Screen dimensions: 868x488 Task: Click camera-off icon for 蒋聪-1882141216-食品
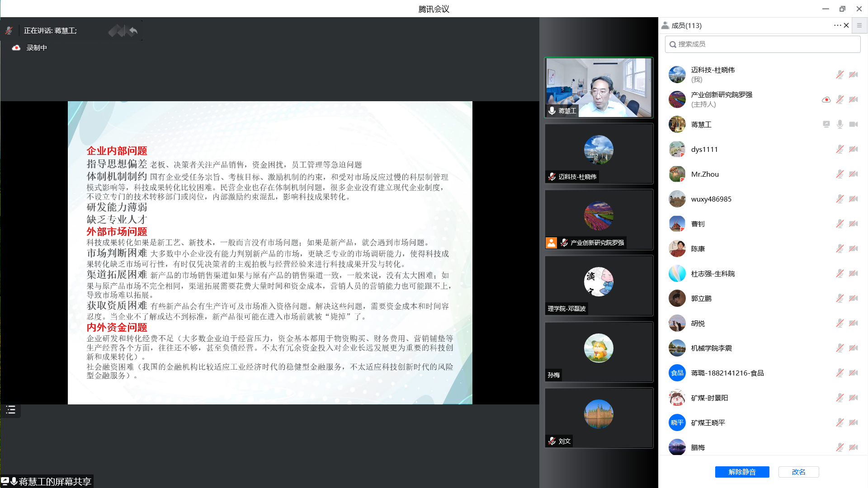[x=853, y=373]
